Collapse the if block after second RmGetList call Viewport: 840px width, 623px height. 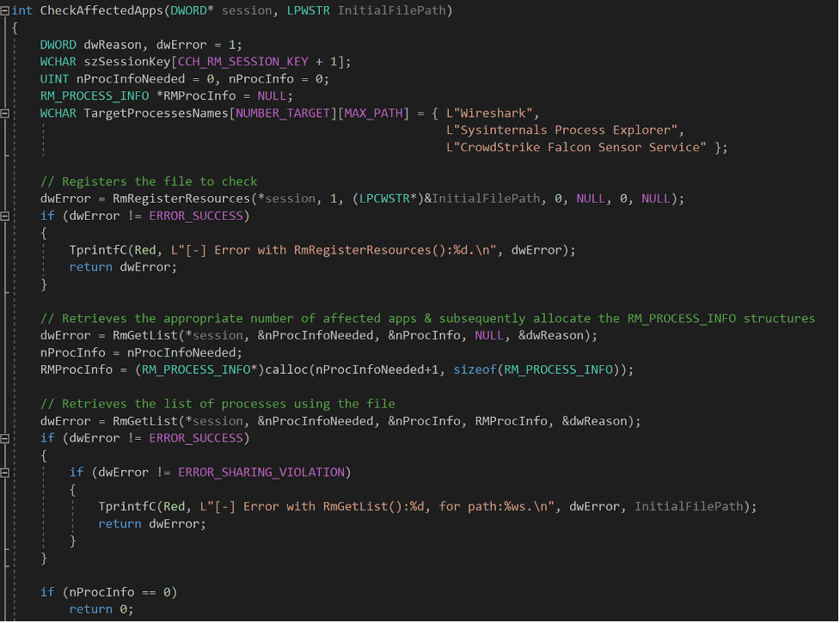coord(5,438)
